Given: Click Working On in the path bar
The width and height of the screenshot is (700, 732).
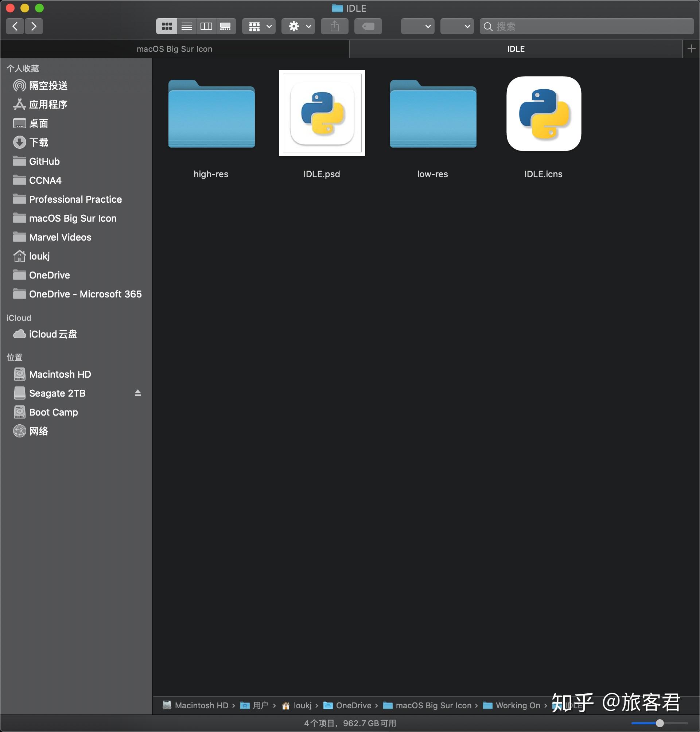Looking at the screenshot, I should 512,705.
